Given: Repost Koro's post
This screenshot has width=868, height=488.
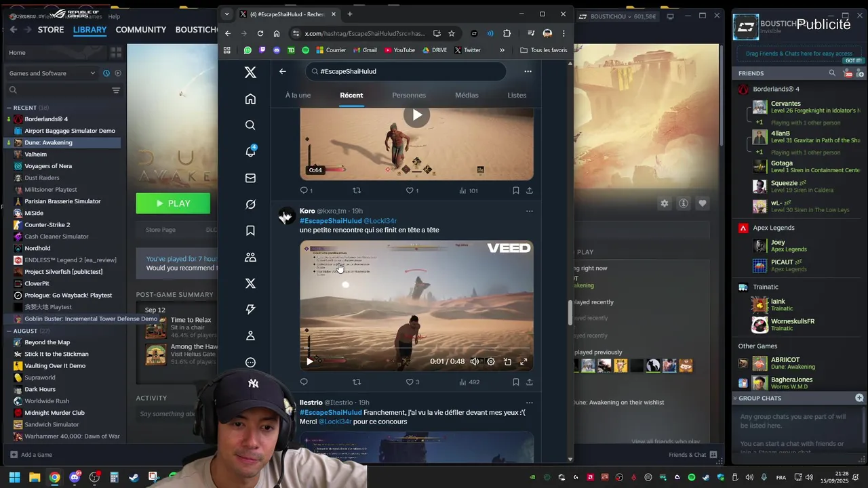Looking at the screenshot, I should [357, 382].
